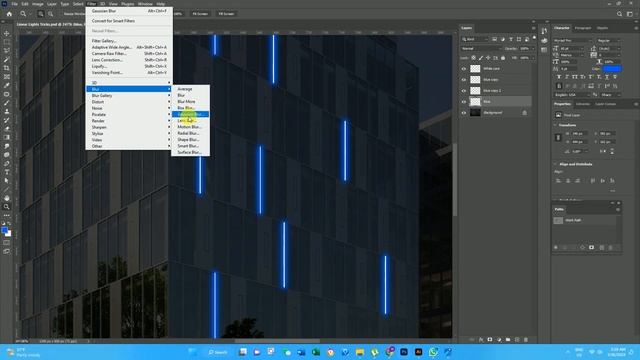Open the font family dropdown
This screenshot has height=360, width=640.
coord(573,40)
